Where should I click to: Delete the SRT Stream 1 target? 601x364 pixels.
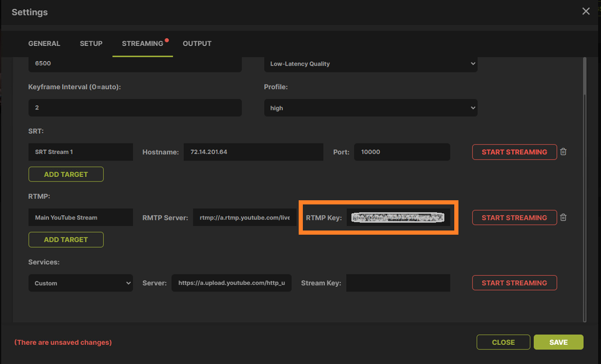point(563,151)
